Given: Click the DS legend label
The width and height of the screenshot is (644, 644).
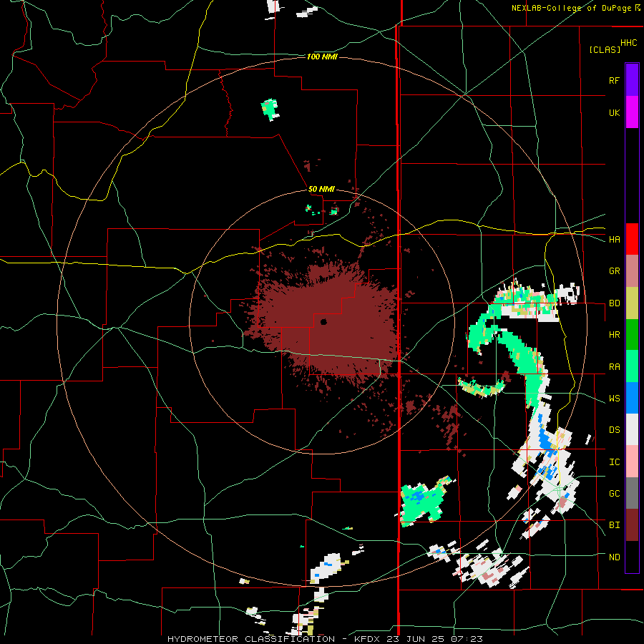Looking at the screenshot, I should [614, 430].
